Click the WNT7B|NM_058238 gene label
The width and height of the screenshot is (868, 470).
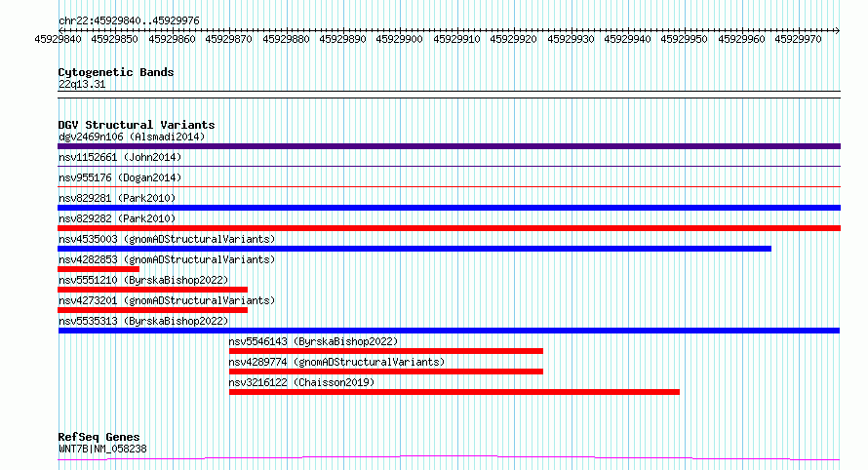(x=102, y=449)
